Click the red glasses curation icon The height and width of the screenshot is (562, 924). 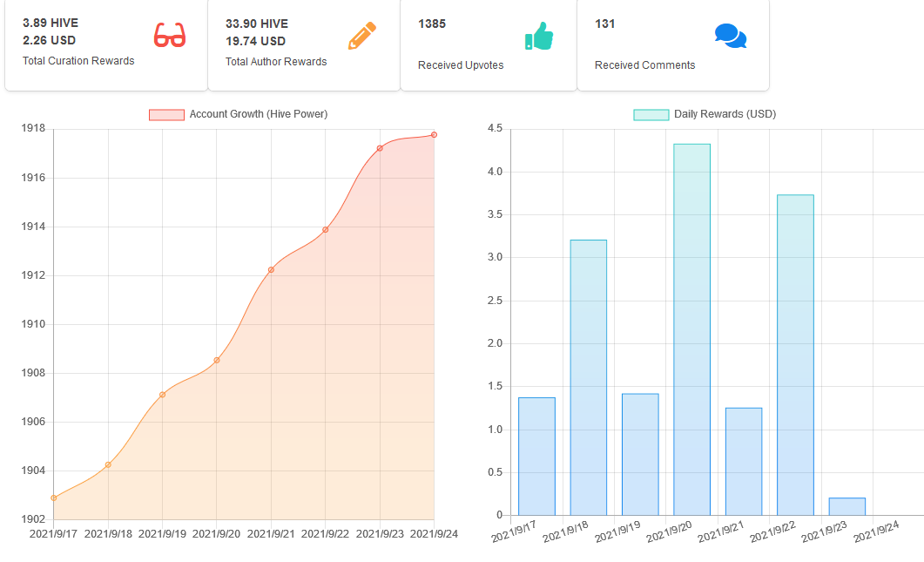170,35
